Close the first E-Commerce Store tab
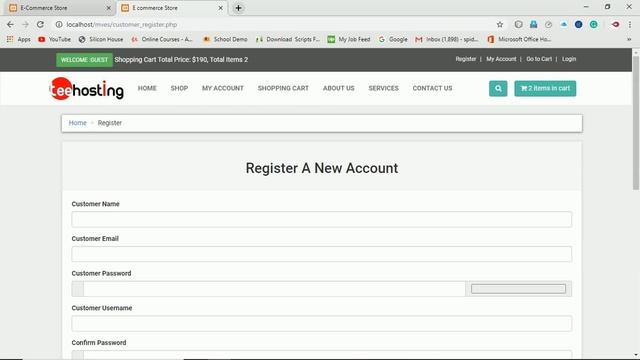This screenshot has width=640, height=360. [109, 8]
